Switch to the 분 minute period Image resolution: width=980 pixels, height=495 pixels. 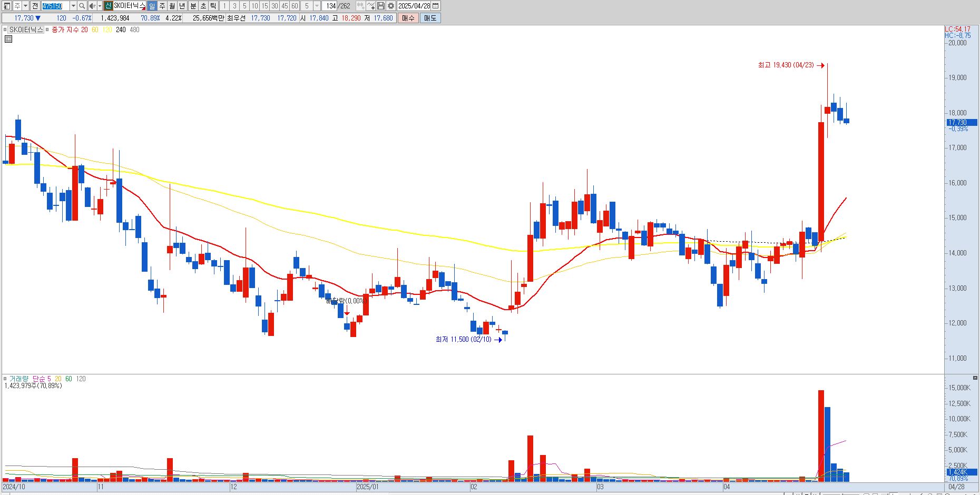pyautogui.click(x=193, y=6)
